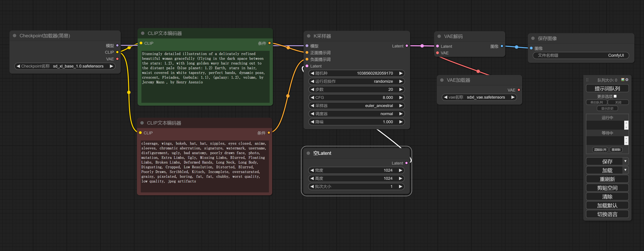This screenshot has width=644, height=251.
Task: Click the negative prompt text area
Action: coord(204,166)
